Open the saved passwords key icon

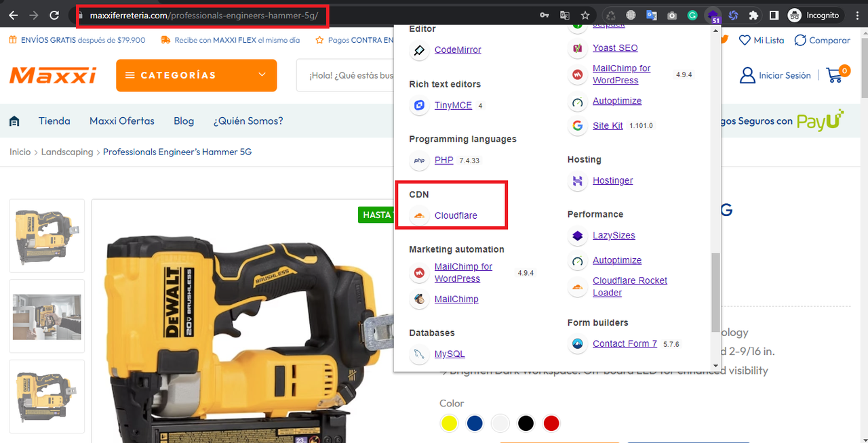(x=544, y=15)
